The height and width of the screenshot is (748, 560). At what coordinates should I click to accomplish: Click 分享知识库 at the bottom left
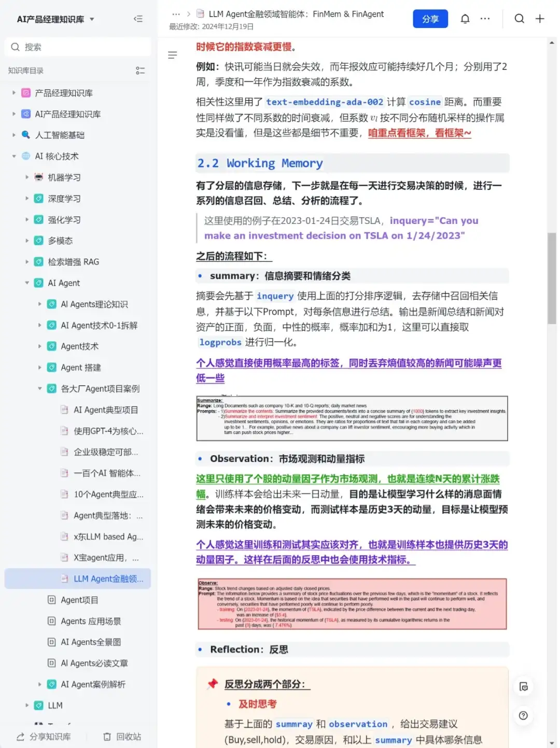[44, 736]
